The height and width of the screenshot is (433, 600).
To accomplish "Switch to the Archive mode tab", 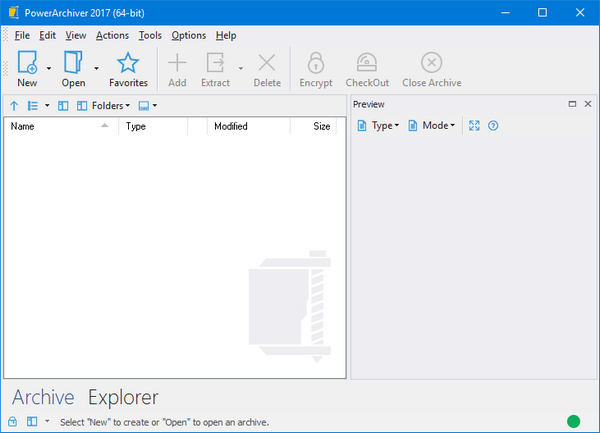I will click(x=43, y=397).
